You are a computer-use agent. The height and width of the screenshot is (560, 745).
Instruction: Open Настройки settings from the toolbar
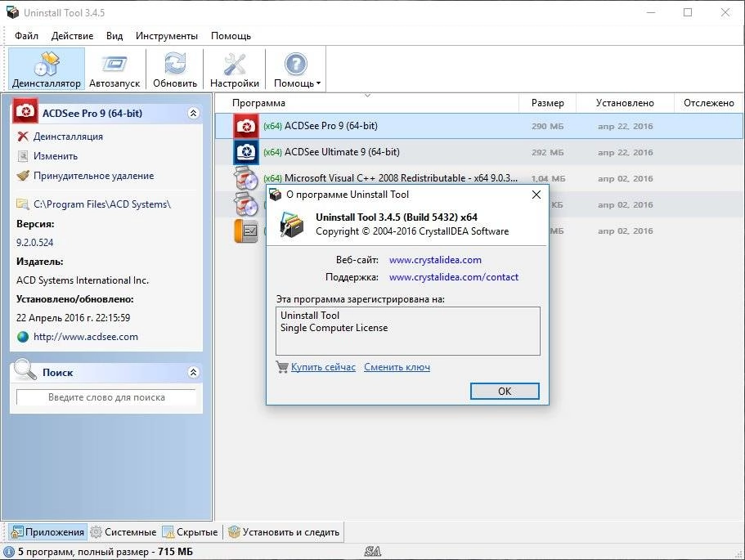click(235, 69)
